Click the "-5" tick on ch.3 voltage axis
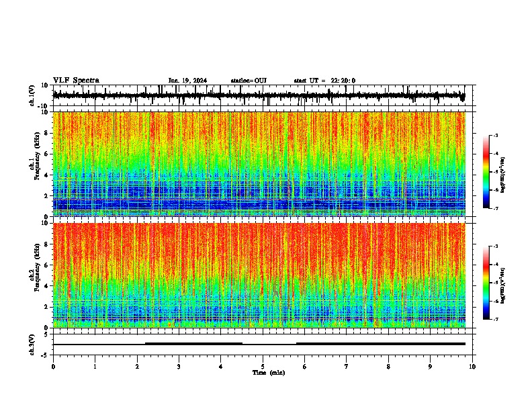 click(46, 355)
